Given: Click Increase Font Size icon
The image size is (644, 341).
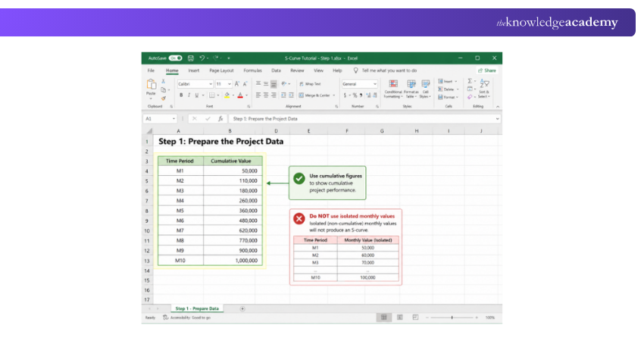Looking at the screenshot, I should 237,84.
